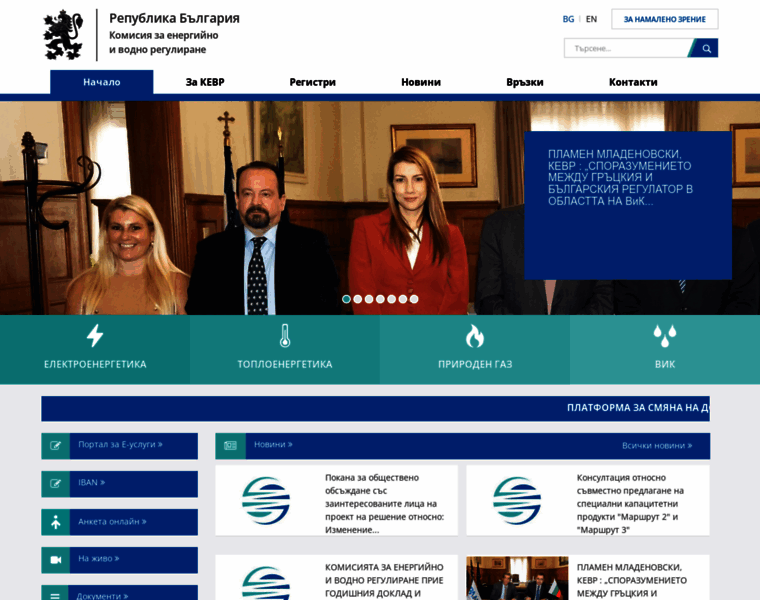Click the video camera icon beside На живо
Screen dimensions: 760x600
pos(56,560)
